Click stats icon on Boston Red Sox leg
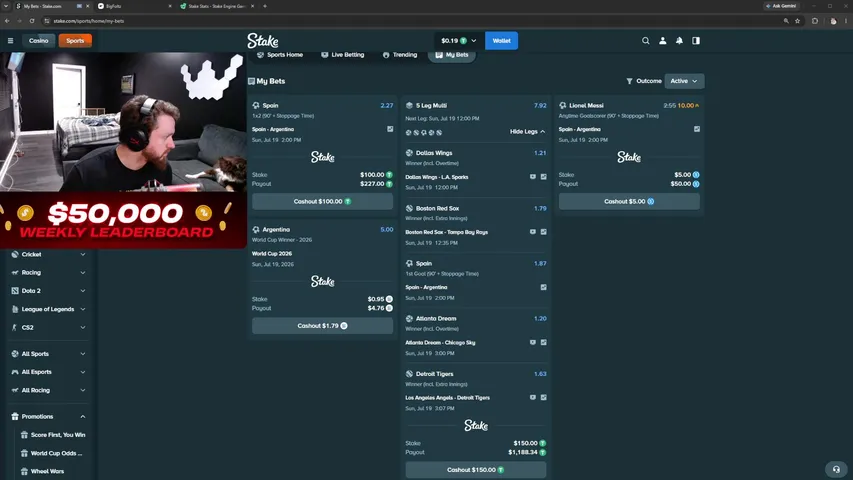853x480 pixels. pyautogui.click(x=543, y=232)
